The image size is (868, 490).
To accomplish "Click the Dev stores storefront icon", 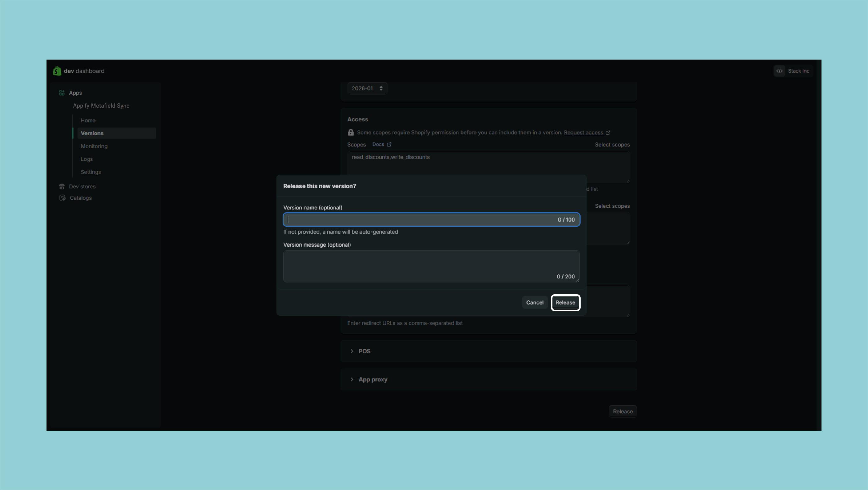I will [x=62, y=187].
